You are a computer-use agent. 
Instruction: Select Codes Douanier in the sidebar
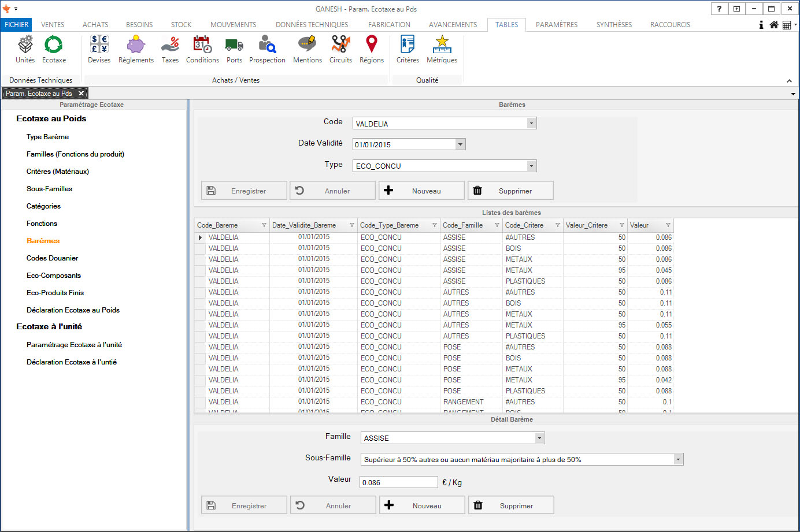click(x=52, y=258)
